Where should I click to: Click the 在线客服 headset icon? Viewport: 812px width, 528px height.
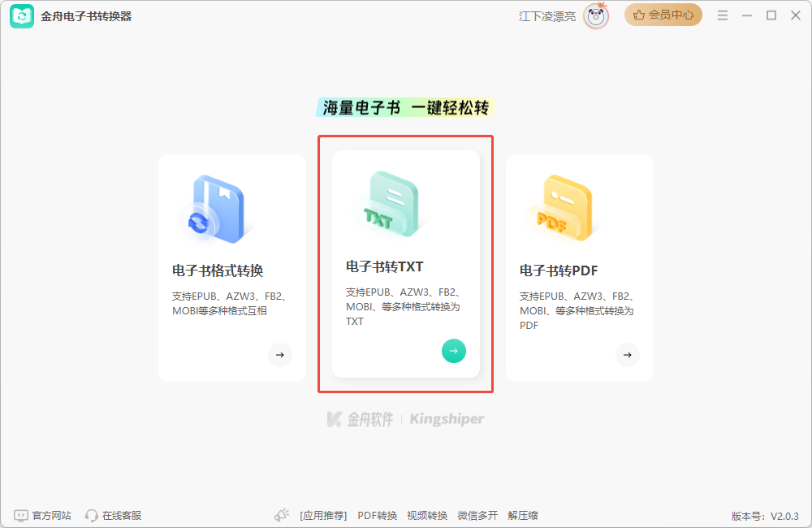click(x=92, y=516)
